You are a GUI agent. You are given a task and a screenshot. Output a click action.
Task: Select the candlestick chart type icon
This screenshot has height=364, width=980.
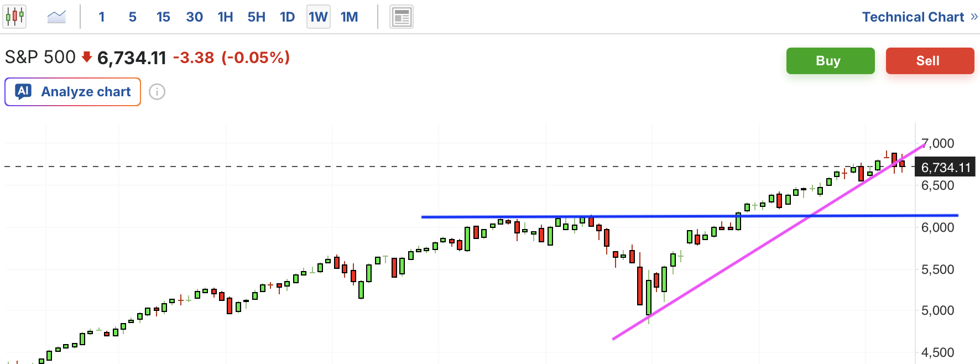coord(15,17)
